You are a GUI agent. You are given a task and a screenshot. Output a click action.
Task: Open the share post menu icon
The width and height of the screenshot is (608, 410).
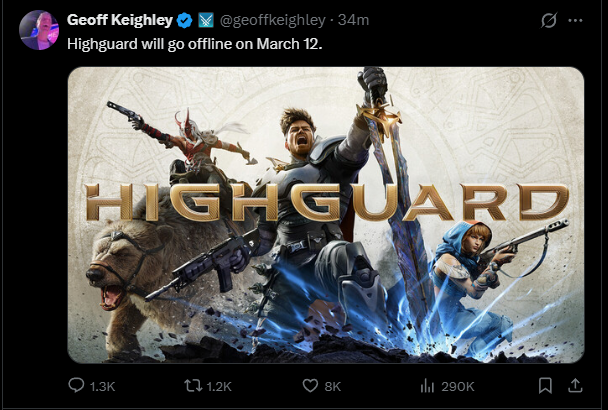point(575,386)
